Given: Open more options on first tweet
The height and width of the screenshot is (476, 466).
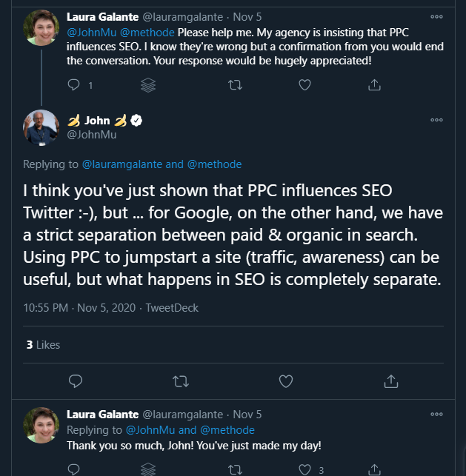Looking at the screenshot, I should [x=437, y=16].
